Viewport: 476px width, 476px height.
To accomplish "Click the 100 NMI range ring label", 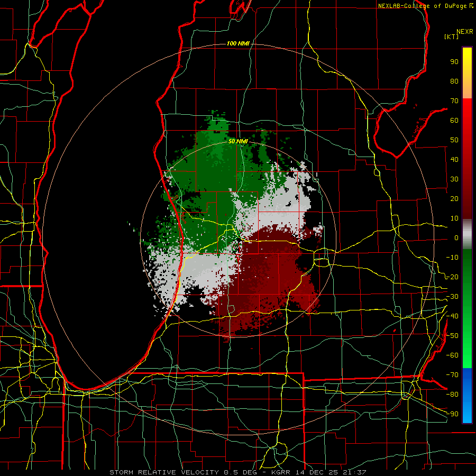I will click(238, 44).
